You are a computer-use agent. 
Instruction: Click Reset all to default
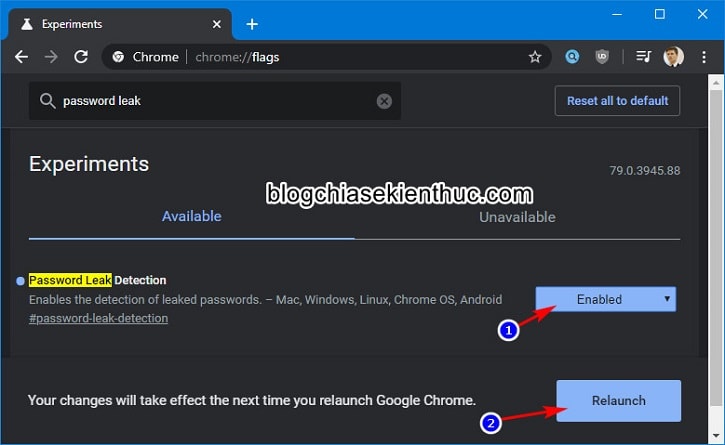[617, 100]
